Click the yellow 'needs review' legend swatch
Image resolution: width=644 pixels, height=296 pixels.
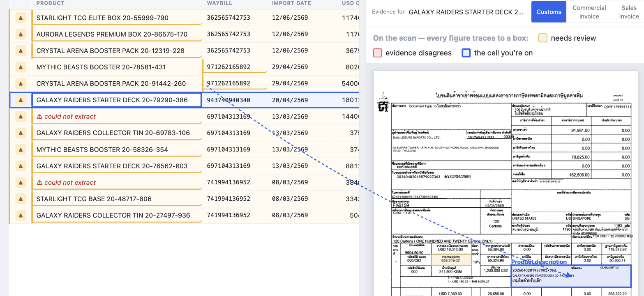[x=543, y=38]
